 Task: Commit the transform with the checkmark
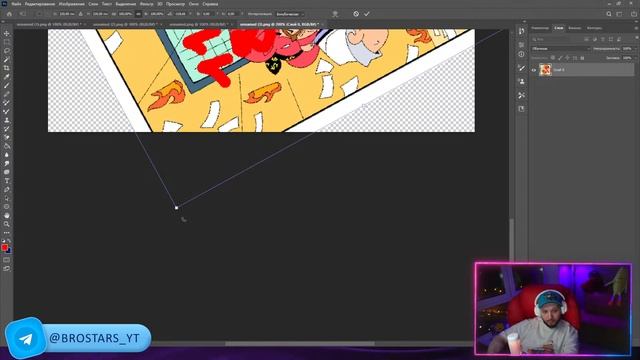pos(367,14)
